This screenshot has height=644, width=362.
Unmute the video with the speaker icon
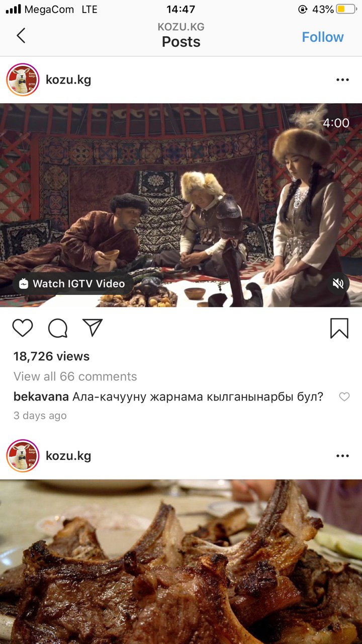coord(338,284)
